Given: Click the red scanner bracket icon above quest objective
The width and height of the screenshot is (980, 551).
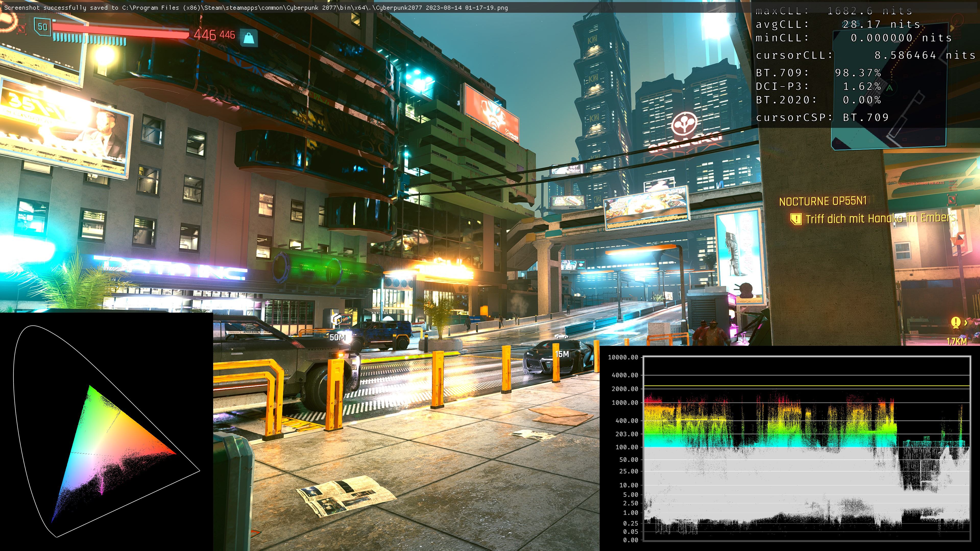Looking at the screenshot, I should [x=952, y=199].
